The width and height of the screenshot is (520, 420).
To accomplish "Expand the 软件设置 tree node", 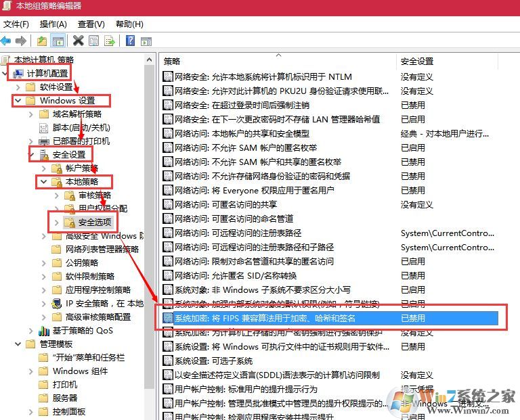I will point(18,87).
